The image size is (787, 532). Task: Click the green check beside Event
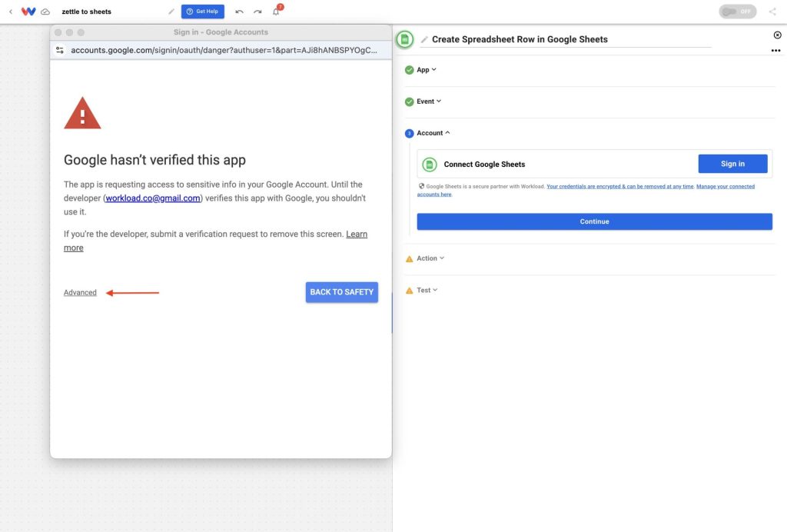tap(409, 102)
